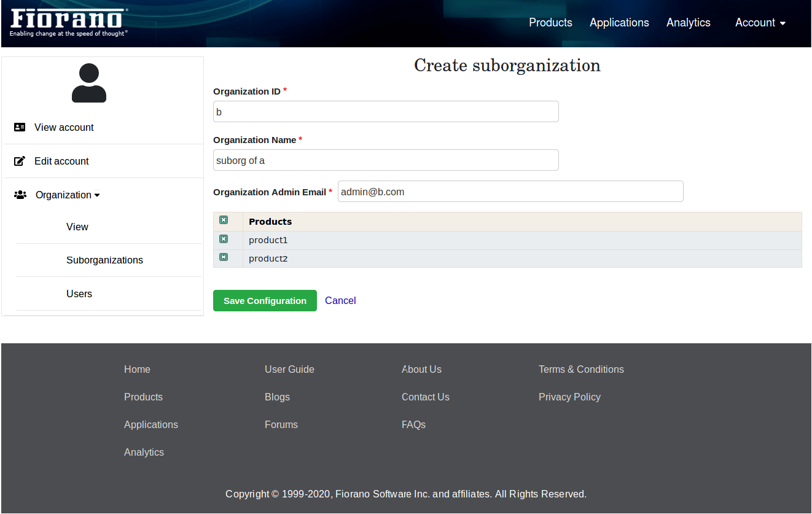812x514 pixels.
Task: Open Products in the top navigation
Action: tap(550, 23)
